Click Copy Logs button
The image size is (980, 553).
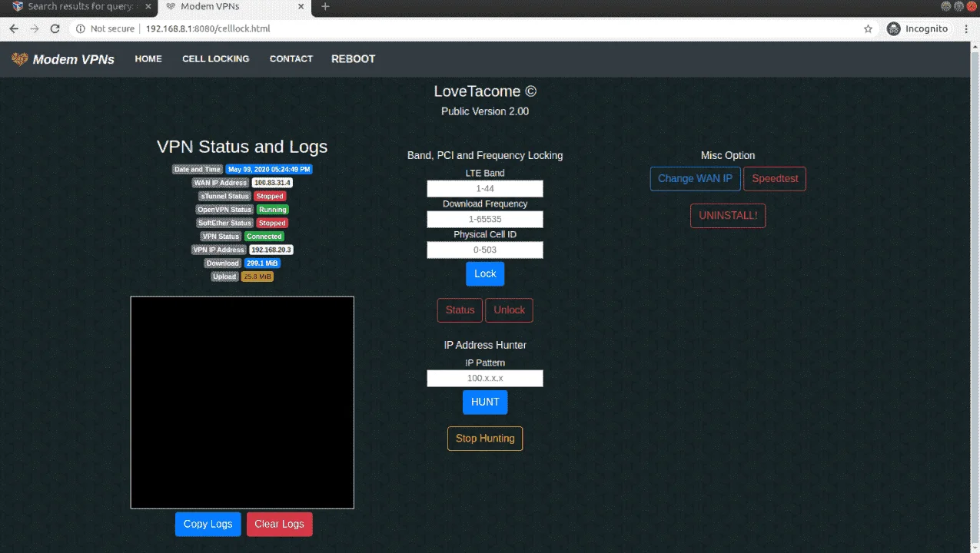point(208,525)
